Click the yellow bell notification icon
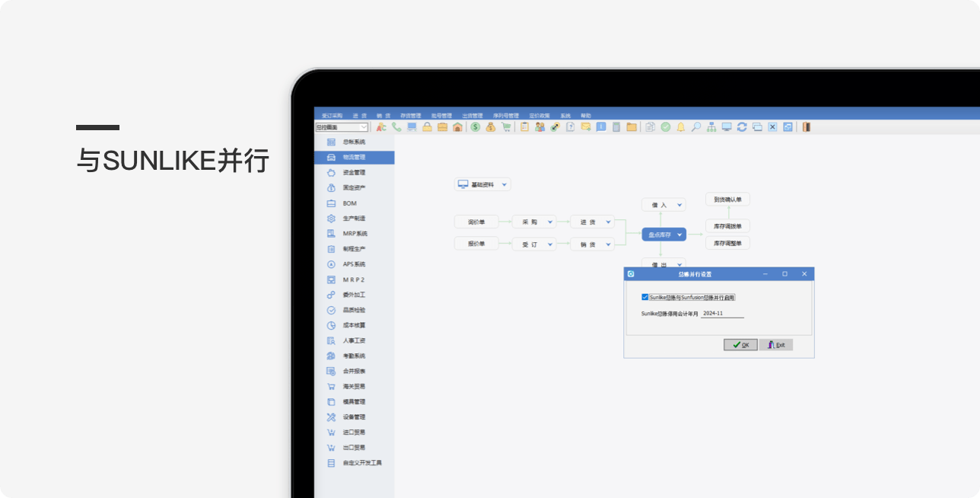Image resolution: width=980 pixels, height=498 pixels. tap(681, 127)
